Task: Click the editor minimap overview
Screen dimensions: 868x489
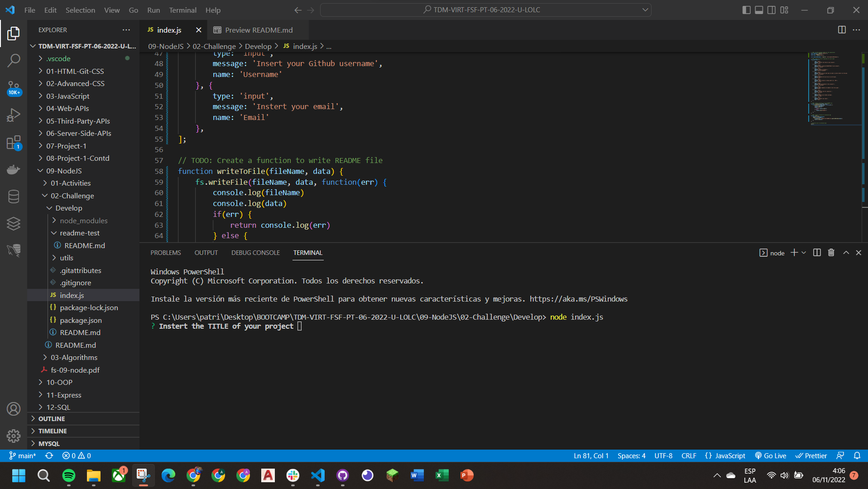Action: click(834, 88)
